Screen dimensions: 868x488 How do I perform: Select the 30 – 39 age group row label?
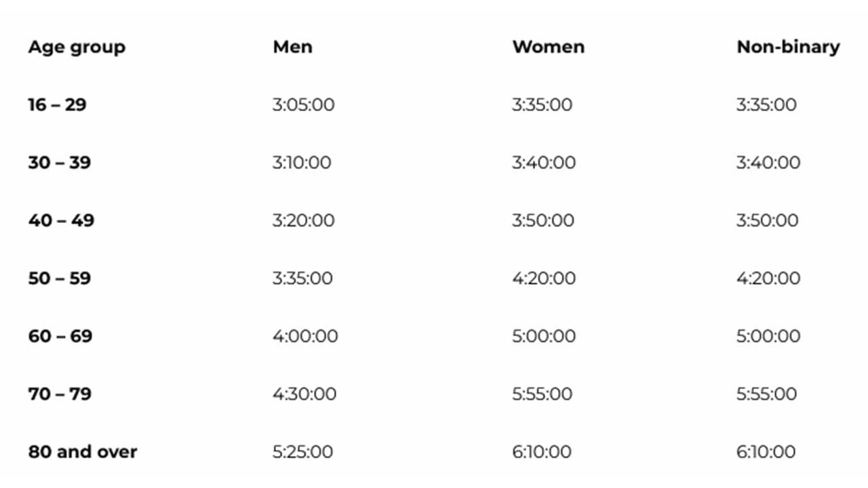tap(59, 163)
